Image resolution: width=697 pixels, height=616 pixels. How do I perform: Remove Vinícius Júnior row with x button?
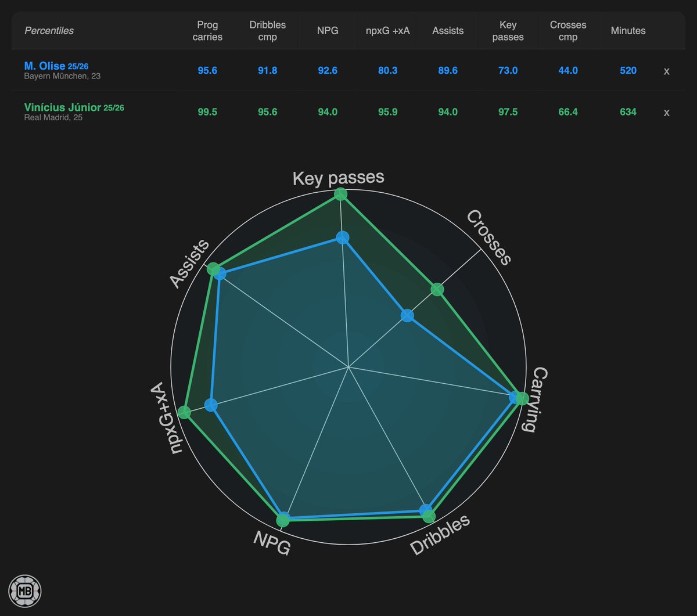point(667,112)
